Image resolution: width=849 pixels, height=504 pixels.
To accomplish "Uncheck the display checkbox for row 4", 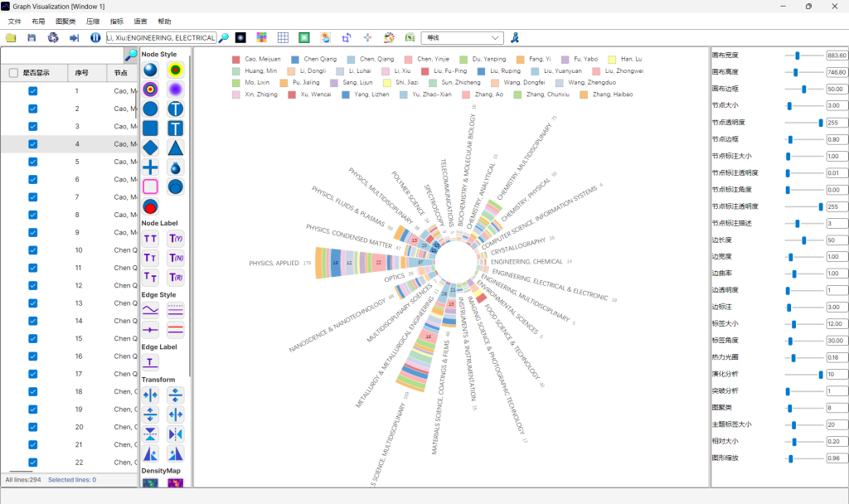I will [x=32, y=144].
